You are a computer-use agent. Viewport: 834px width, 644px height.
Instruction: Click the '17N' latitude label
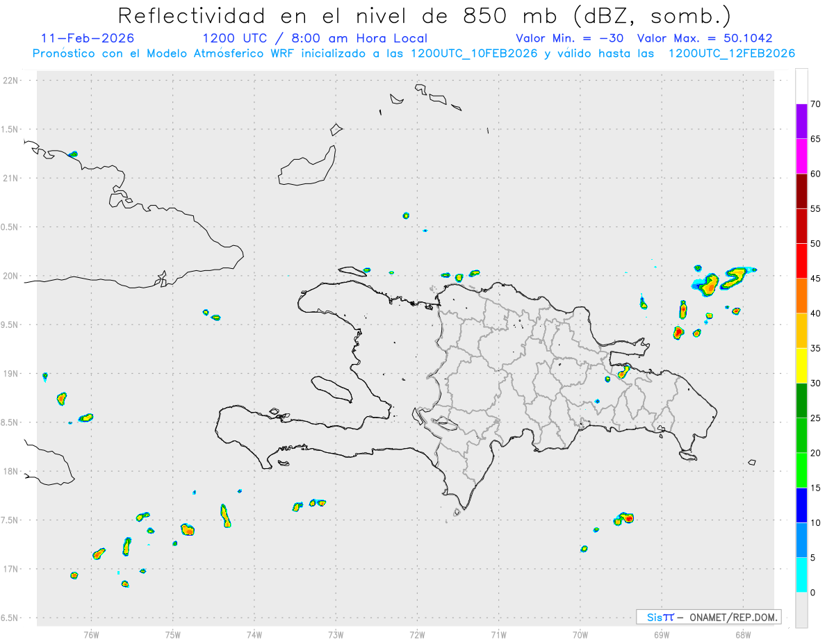pyautogui.click(x=10, y=569)
